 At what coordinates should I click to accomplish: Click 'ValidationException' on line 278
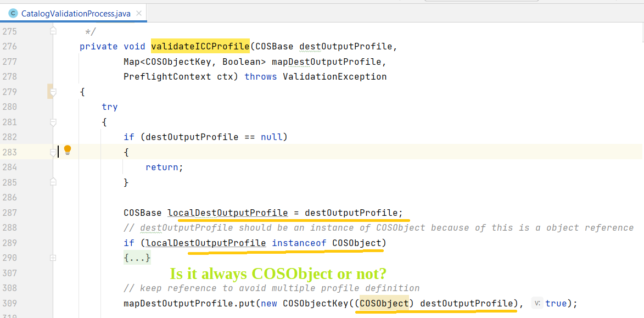pyautogui.click(x=335, y=77)
